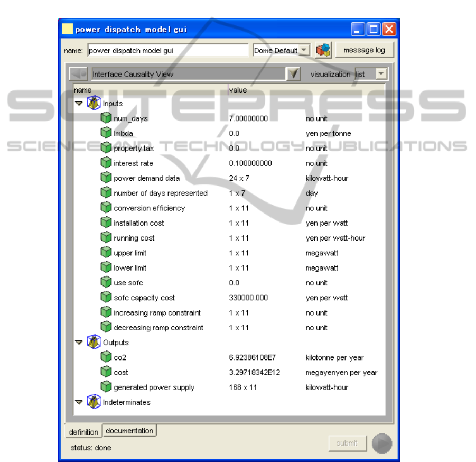This screenshot has width=476, height=462.
Task: Switch to the documentation tab
Action: point(129,431)
